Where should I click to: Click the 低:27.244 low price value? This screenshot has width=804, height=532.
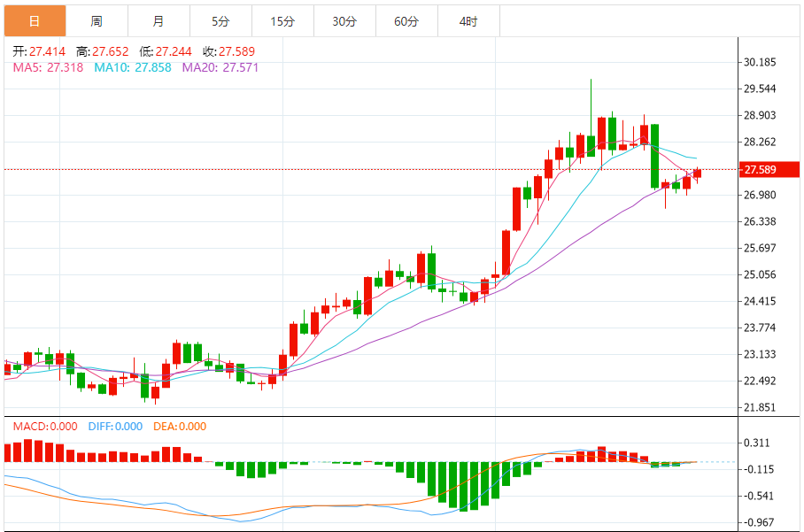coord(166,51)
